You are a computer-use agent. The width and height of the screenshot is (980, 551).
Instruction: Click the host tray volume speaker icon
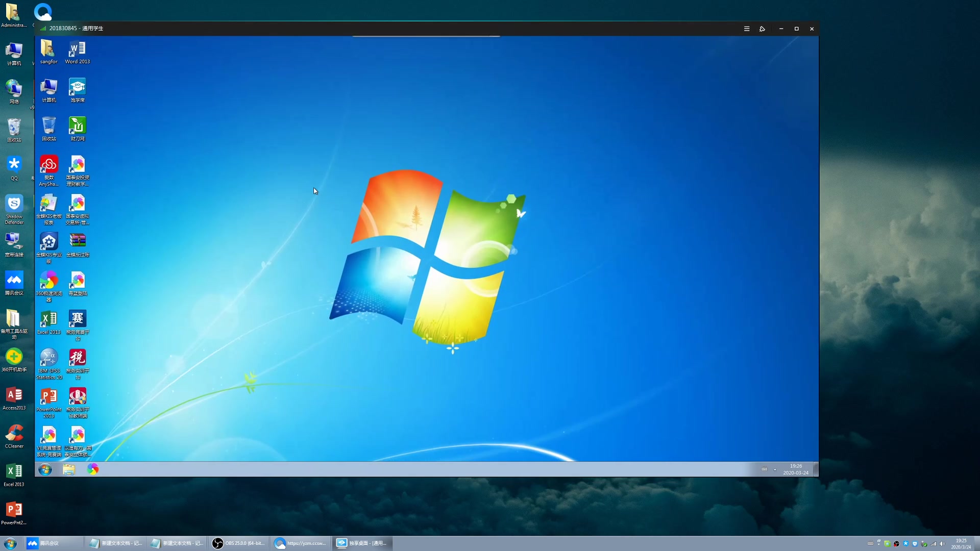click(x=942, y=544)
